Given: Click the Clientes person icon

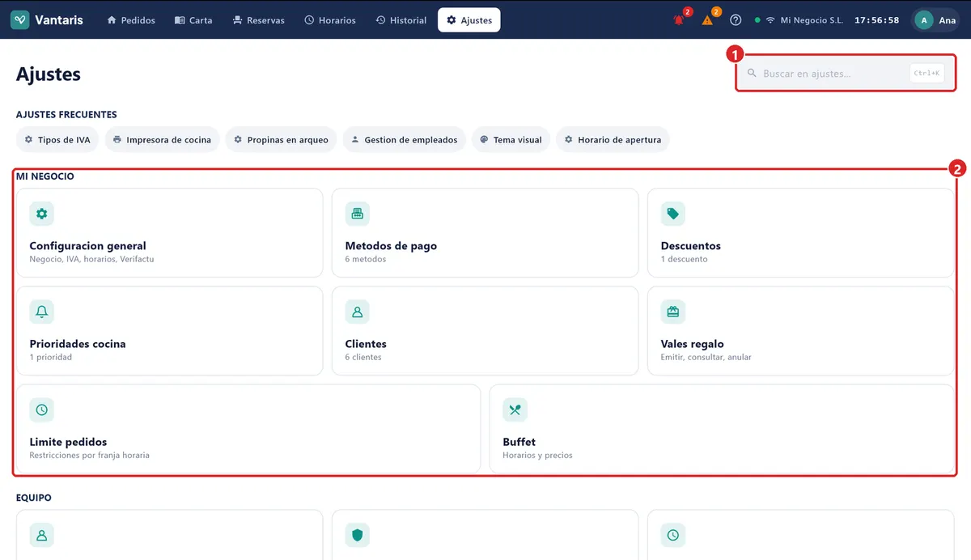Looking at the screenshot, I should tap(358, 312).
